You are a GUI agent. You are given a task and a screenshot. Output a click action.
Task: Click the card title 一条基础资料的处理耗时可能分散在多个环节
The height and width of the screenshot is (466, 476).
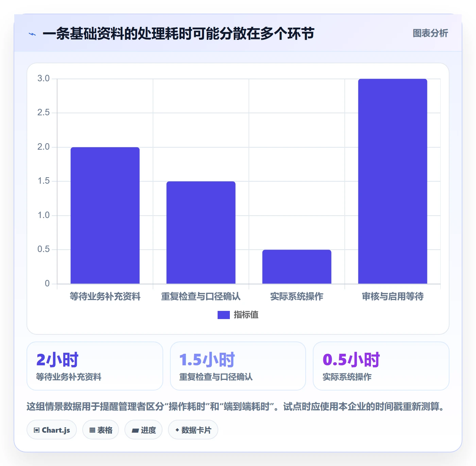(x=178, y=34)
